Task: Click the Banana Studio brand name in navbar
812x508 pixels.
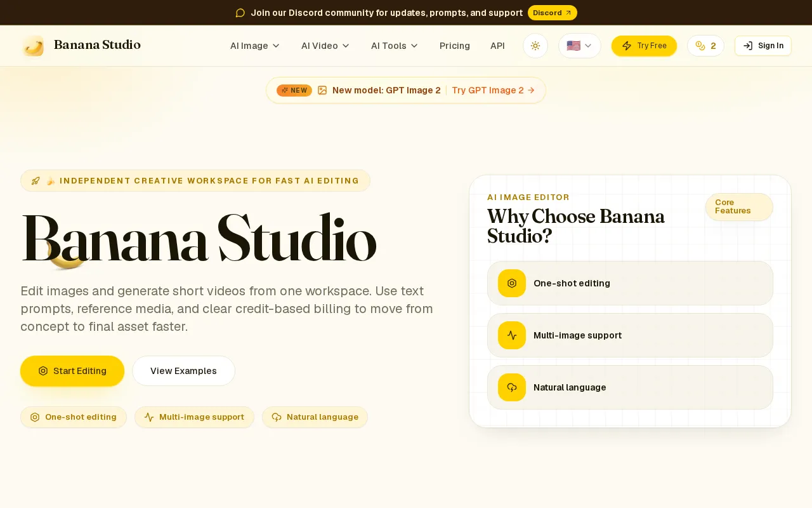Action: point(97,45)
